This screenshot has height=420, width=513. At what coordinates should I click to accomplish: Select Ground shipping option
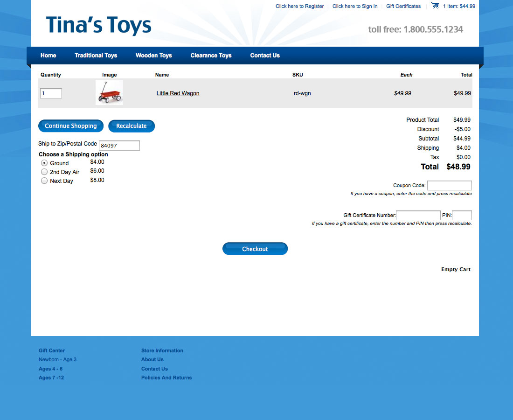[44, 163]
